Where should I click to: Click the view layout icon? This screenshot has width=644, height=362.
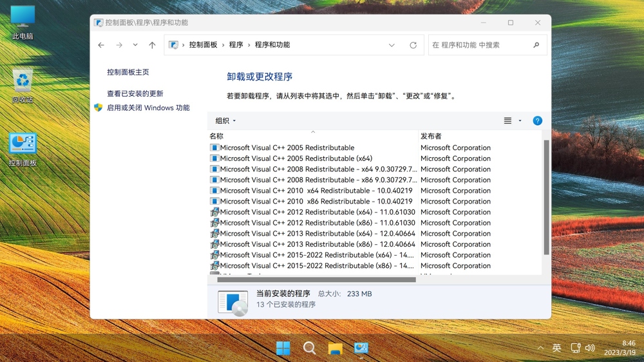pyautogui.click(x=507, y=120)
